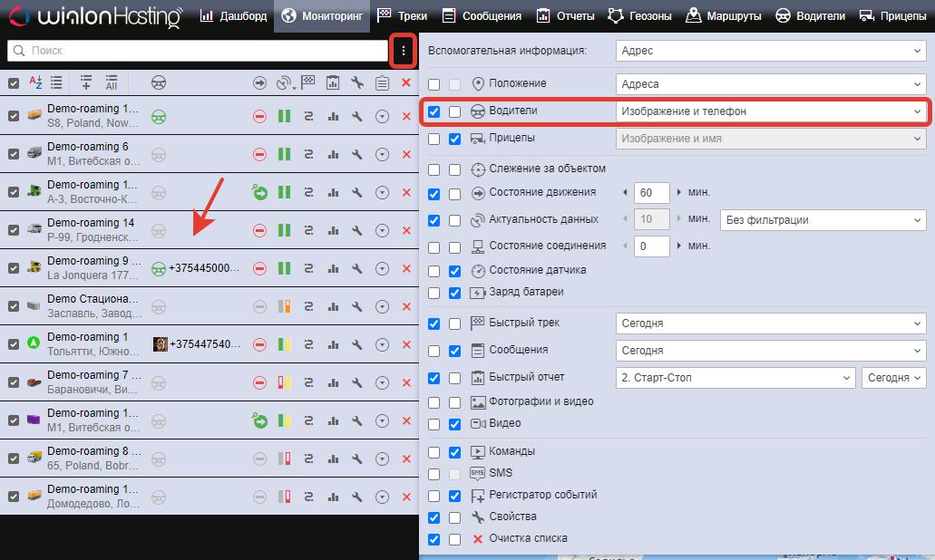Open Геозоны tab

640,16
